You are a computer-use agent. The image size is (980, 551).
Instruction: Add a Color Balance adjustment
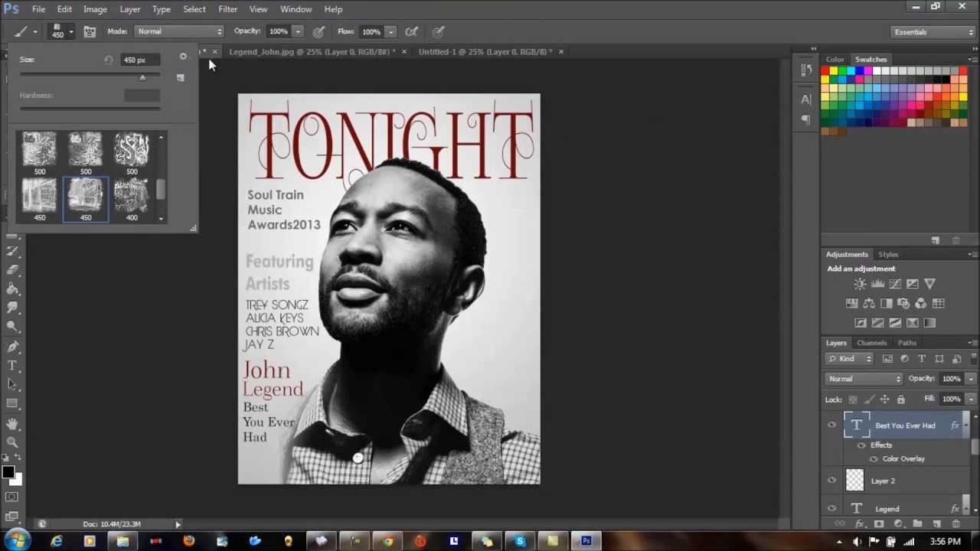[x=869, y=303]
